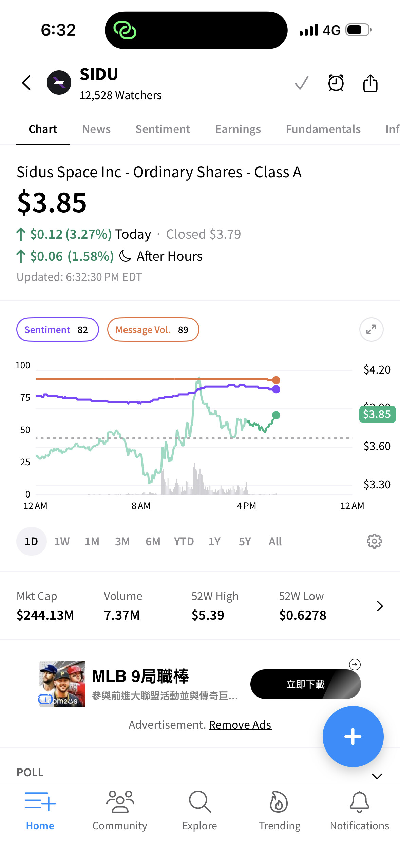Toggle the Sentiment 82 chart overlay
Image resolution: width=400 pixels, height=868 pixels.
[57, 329]
